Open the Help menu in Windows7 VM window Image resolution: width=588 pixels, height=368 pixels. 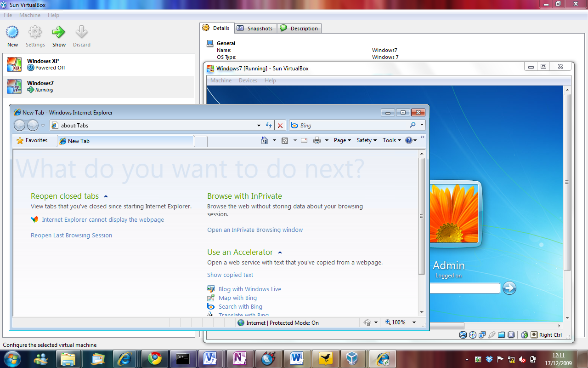click(x=270, y=80)
